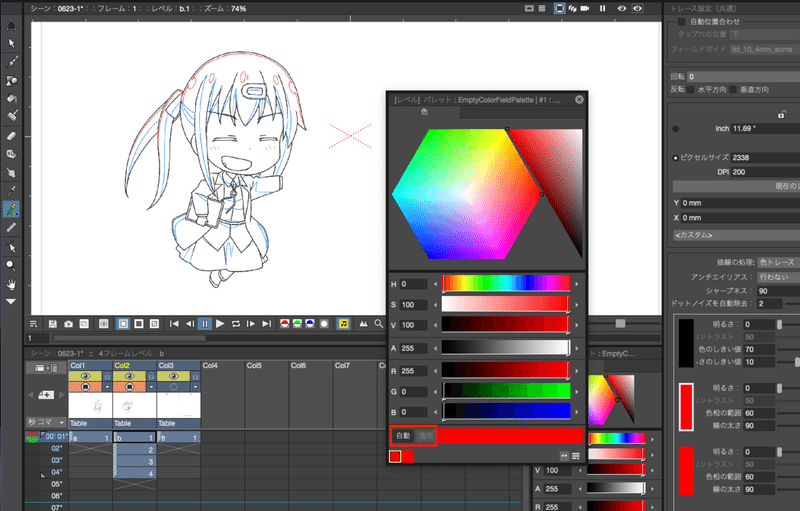Select the Geometric shapes tool

11,81
